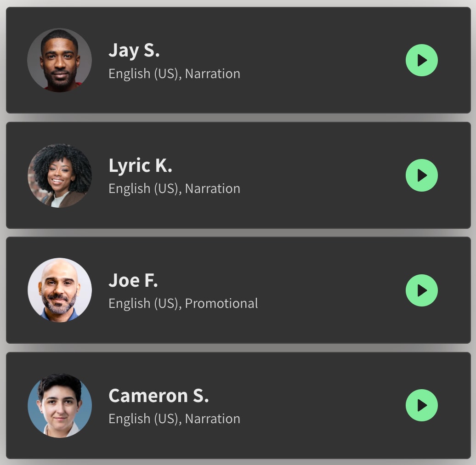Click Lyric's English (US), Narration description
The height and width of the screenshot is (465, 476).
[x=174, y=189]
